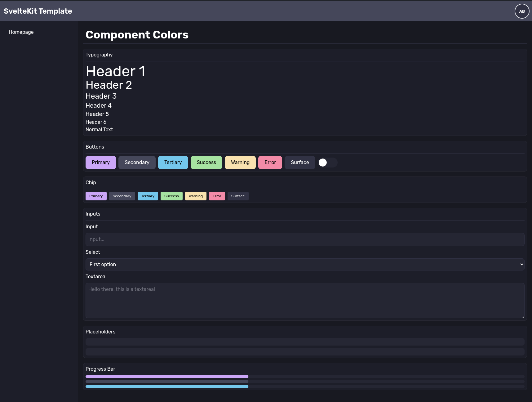
Task: Click the pink Error button
Action: pyautogui.click(x=270, y=163)
